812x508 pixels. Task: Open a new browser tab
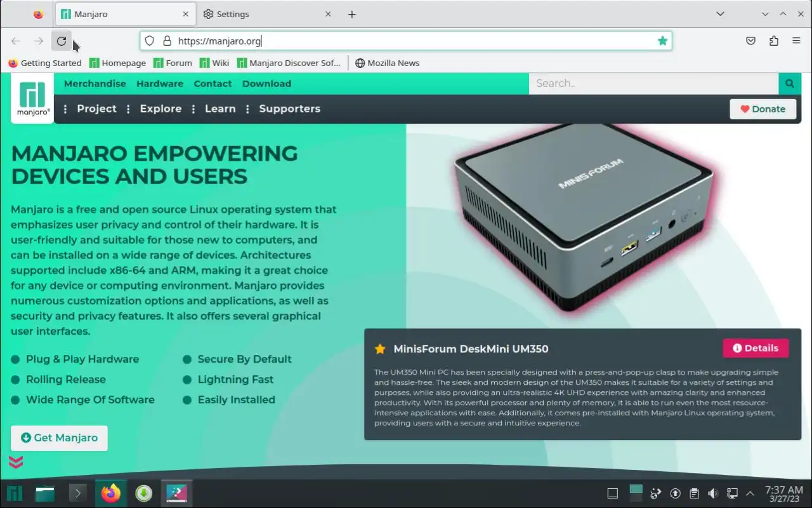[x=352, y=14]
